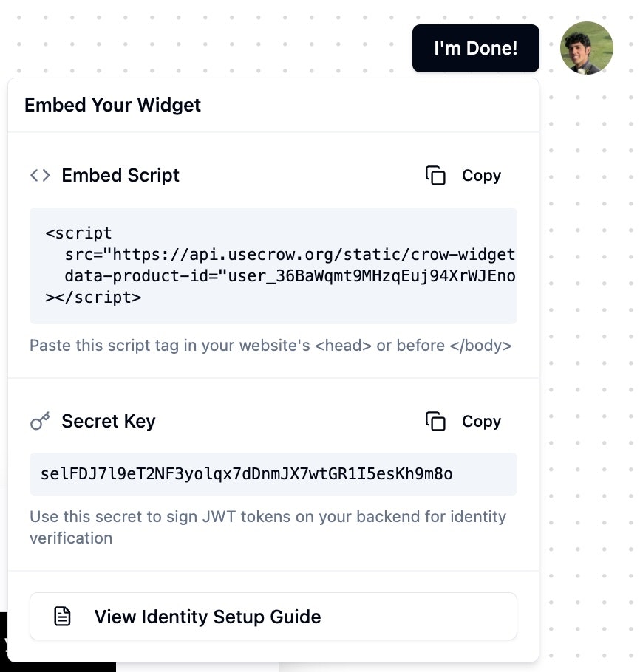This screenshot has height=672, width=640.
Task: Click the document icon in the Identity Setup Guide button
Action: pyautogui.click(x=63, y=617)
